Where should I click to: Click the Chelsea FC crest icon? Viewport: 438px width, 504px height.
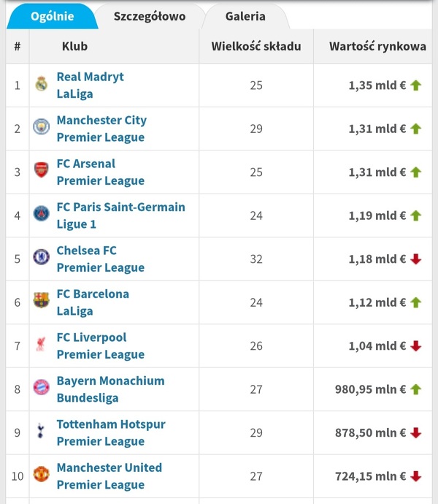click(x=41, y=257)
